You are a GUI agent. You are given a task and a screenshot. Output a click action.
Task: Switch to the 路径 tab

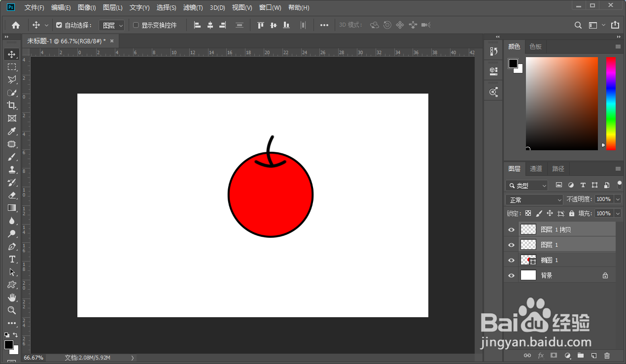tap(558, 168)
